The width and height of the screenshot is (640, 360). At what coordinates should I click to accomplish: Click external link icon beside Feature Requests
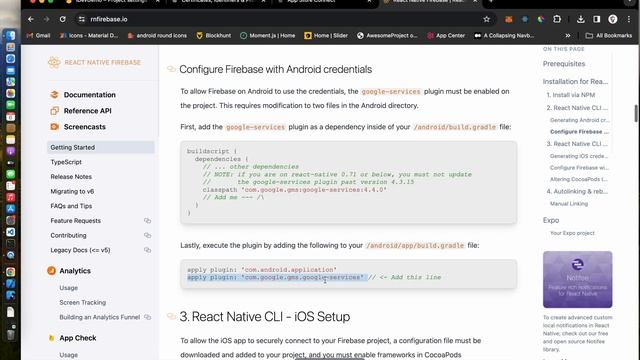(x=147, y=221)
